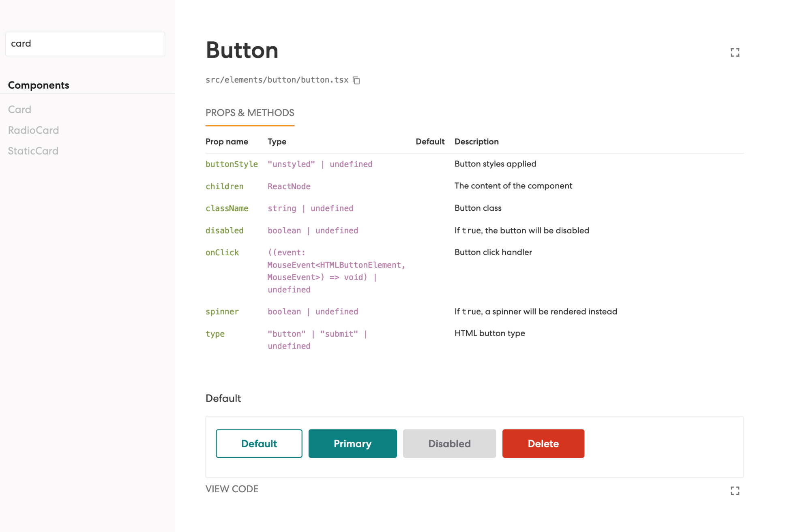Click the src/elements/button/button.tsx file path
This screenshot has height=532, width=811.
coord(277,80)
